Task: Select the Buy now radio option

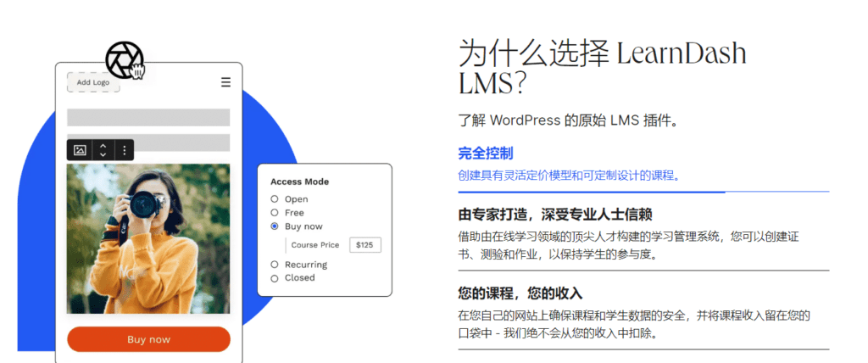Action: pyautogui.click(x=275, y=226)
